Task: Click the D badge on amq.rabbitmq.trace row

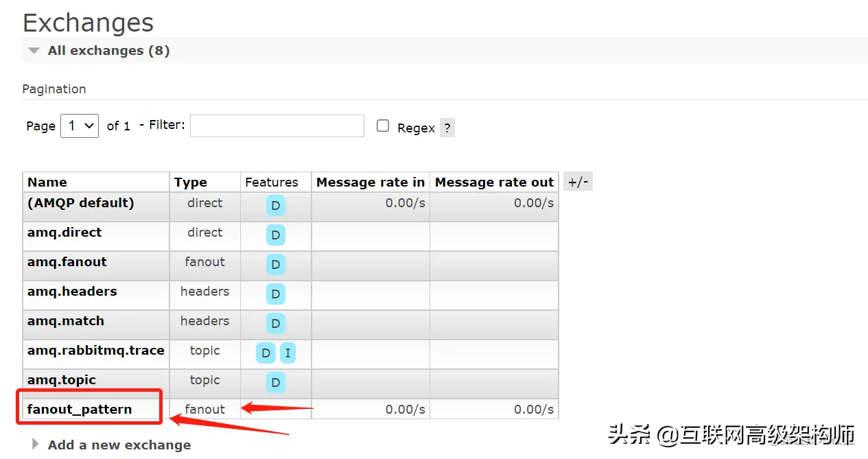Action: coord(265,353)
